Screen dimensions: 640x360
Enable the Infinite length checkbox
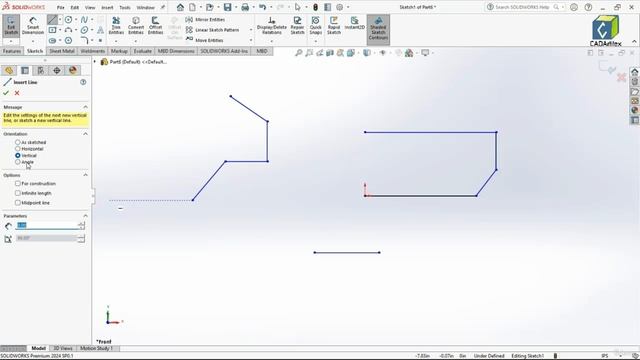[18, 193]
